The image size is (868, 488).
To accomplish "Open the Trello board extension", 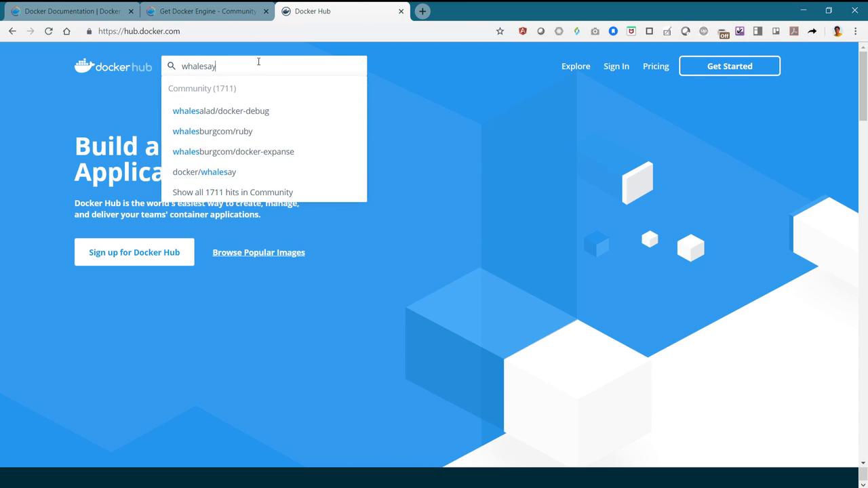I will (x=776, y=31).
